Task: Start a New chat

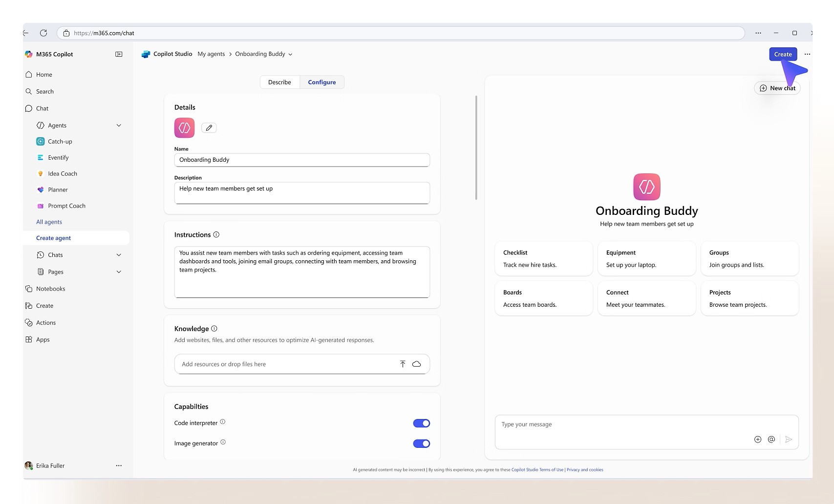Action: pyautogui.click(x=777, y=88)
